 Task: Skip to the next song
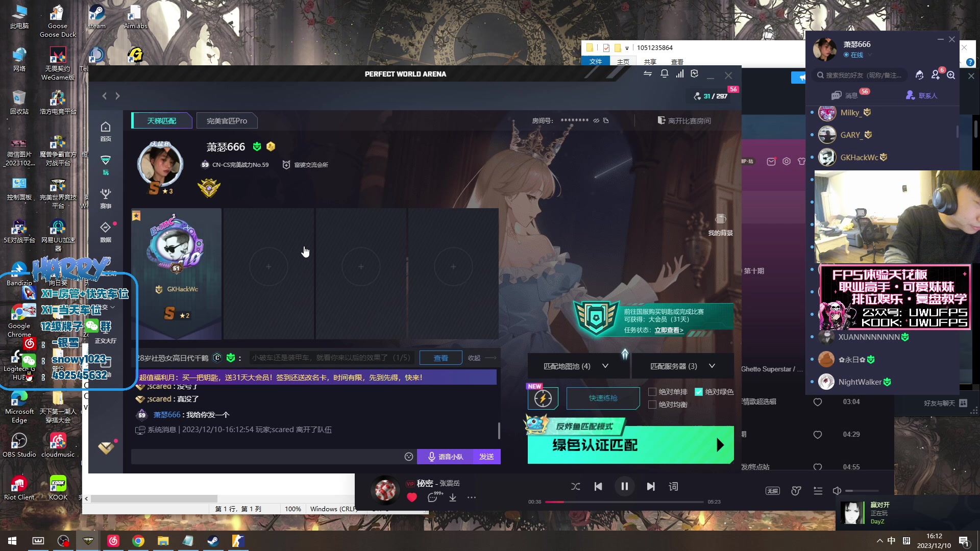point(651,487)
